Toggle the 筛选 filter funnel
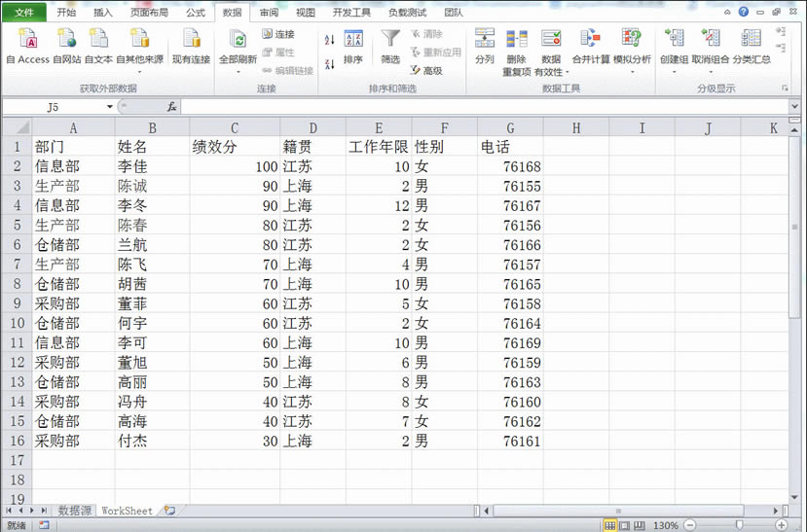 pyautogui.click(x=390, y=47)
